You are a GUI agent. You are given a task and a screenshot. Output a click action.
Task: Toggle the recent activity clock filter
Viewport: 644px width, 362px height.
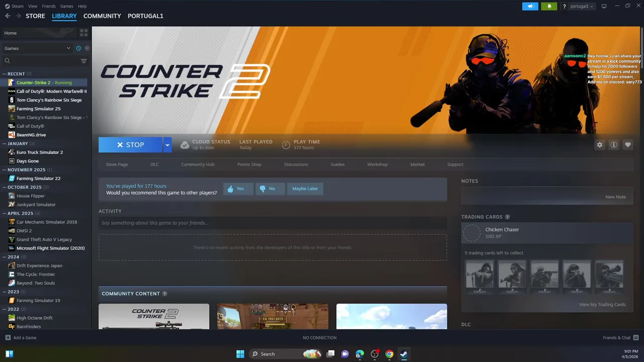[78, 48]
